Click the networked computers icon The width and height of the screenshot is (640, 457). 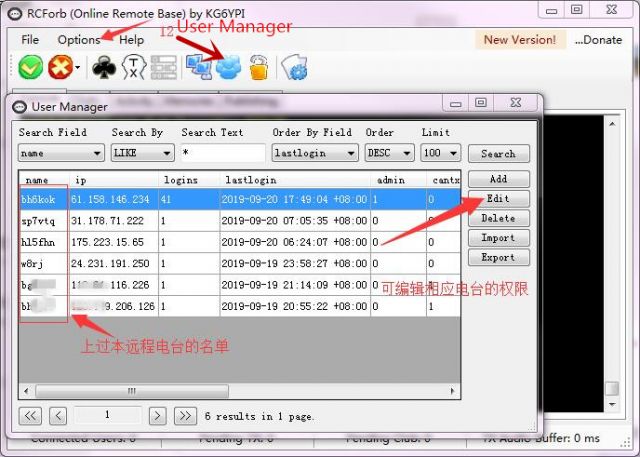point(198,67)
